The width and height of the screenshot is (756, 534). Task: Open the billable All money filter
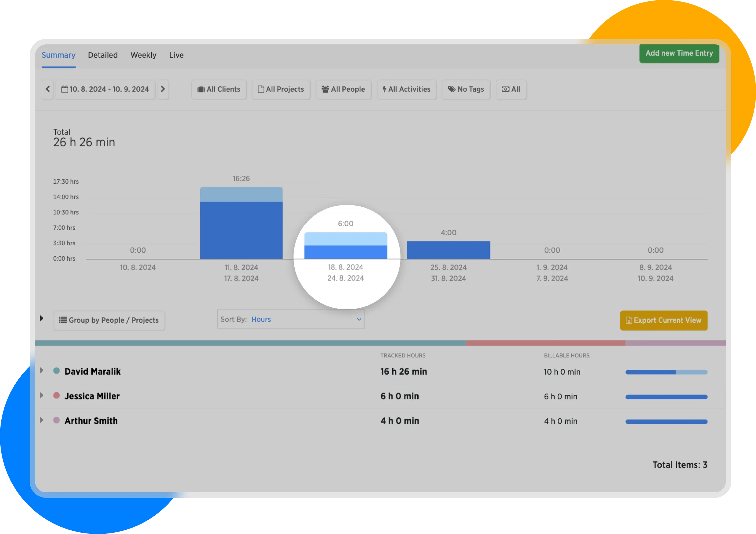511,89
